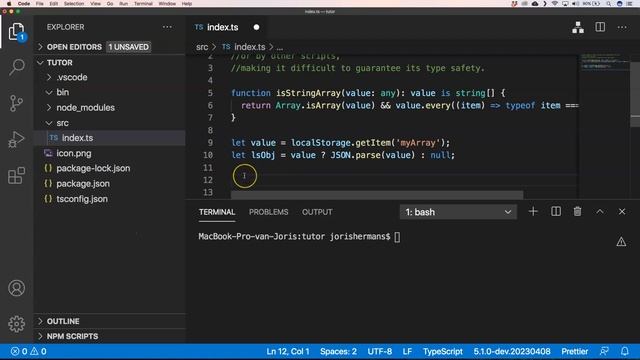Open the View menu
The width and height of the screenshot is (640, 360).
(96, 3)
